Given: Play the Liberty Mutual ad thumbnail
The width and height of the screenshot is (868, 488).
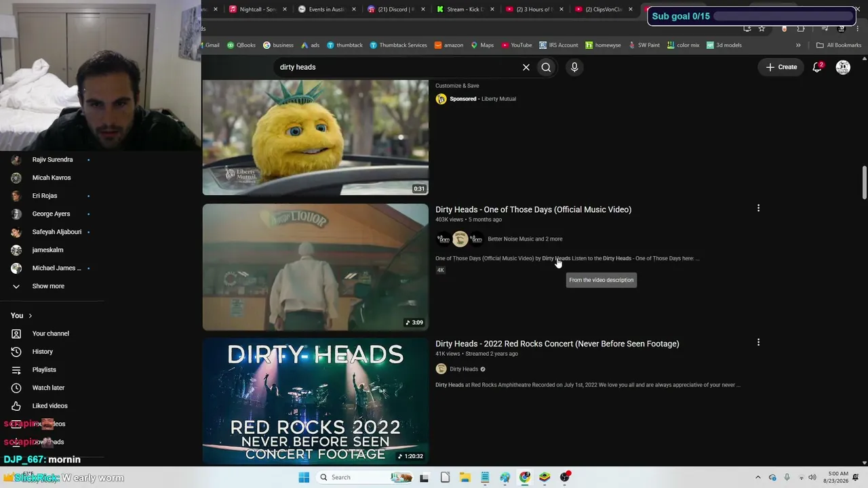Looking at the screenshot, I should point(315,138).
